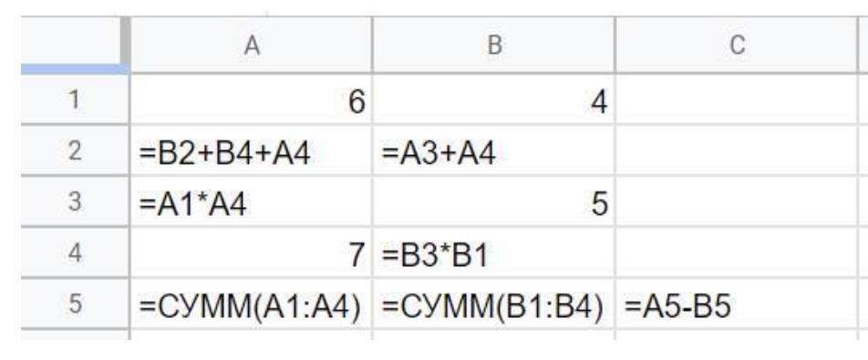Select row 5 header
The image size is (868, 360).
pyautogui.click(x=75, y=303)
